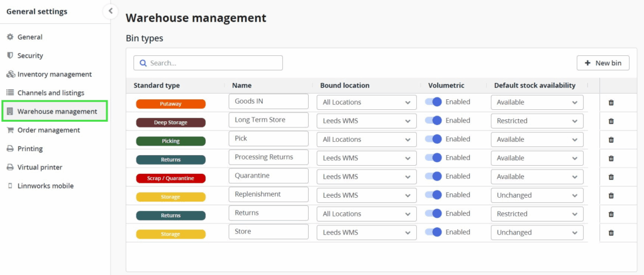Toggle Volumetric for Goods IN
This screenshot has height=275, width=644.
433,102
